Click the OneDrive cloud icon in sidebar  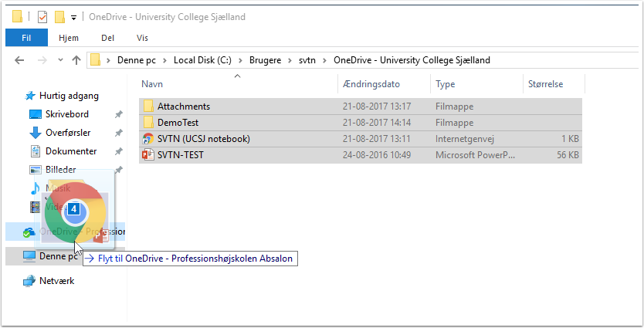29,232
